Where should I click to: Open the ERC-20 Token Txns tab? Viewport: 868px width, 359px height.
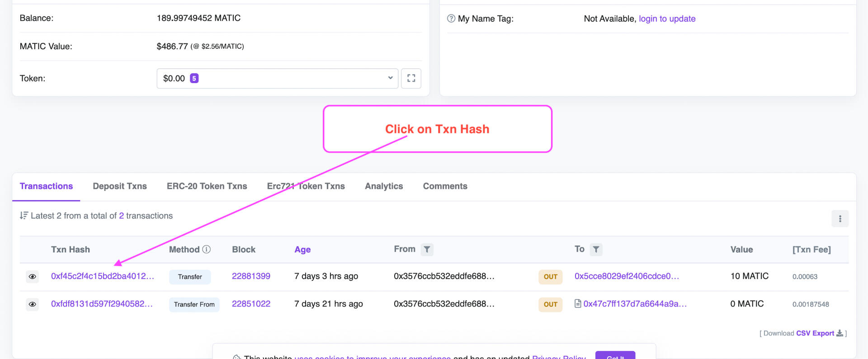point(207,186)
